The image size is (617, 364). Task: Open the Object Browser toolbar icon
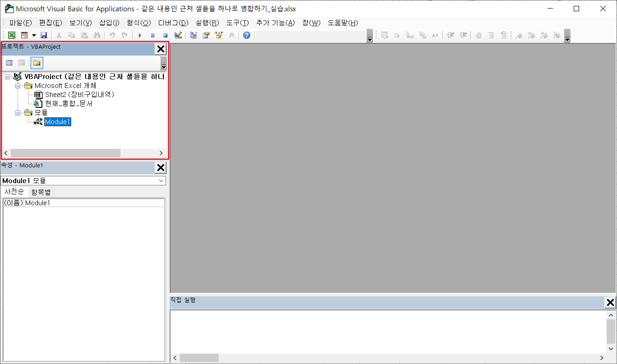[x=219, y=35]
